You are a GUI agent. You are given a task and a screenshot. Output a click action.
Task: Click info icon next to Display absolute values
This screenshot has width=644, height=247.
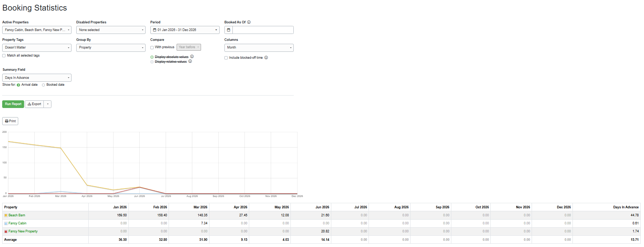[192, 57]
